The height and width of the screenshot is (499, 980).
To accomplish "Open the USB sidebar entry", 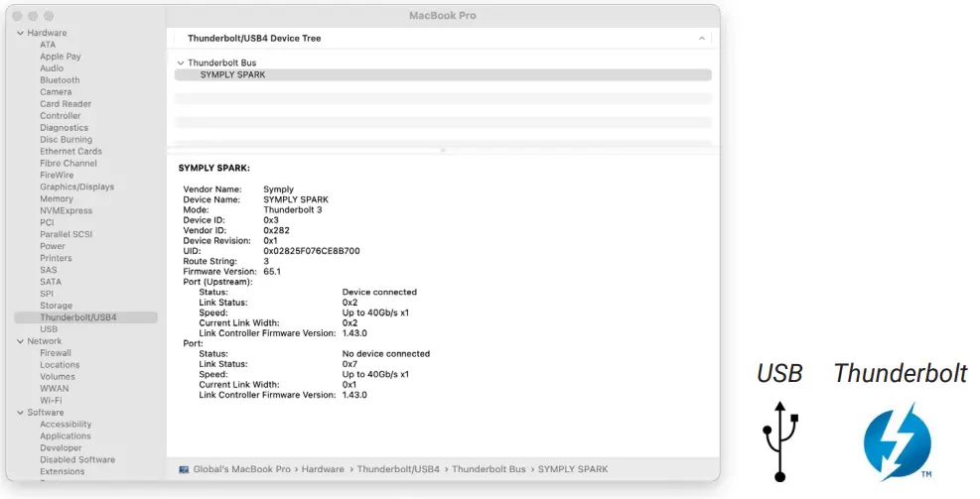I will (x=49, y=329).
